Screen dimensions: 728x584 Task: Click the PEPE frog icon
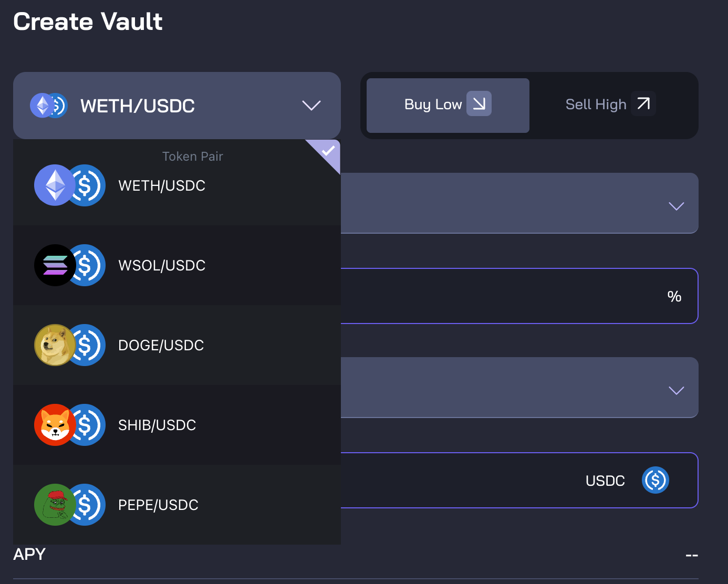pos(55,505)
